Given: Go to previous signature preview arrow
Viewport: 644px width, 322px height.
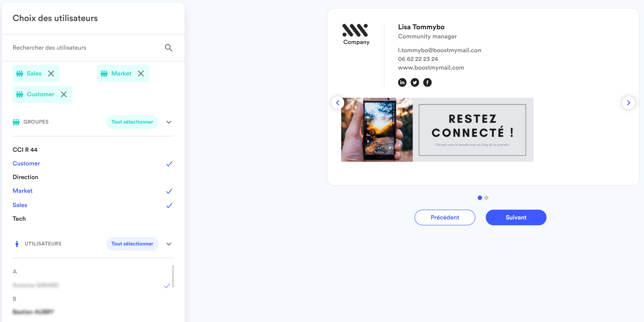Looking at the screenshot, I should click(x=338, y=103).
